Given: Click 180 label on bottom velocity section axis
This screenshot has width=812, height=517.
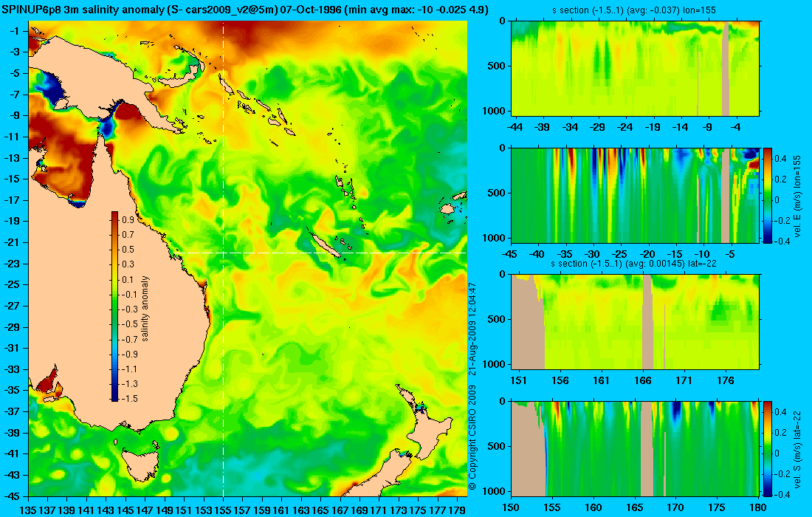Looking at the screenshot, I should point(758,507).
